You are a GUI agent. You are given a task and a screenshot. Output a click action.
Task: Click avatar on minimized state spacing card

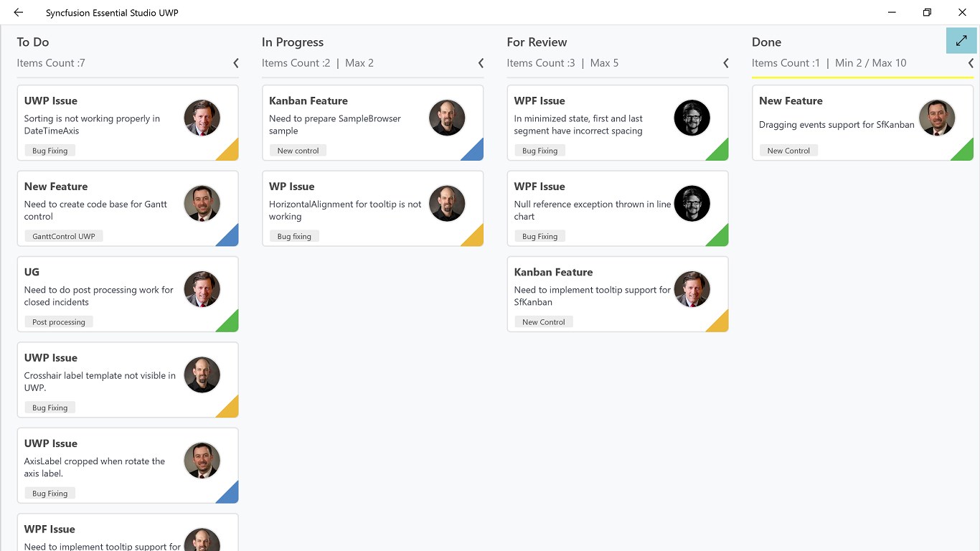point(692,118)
